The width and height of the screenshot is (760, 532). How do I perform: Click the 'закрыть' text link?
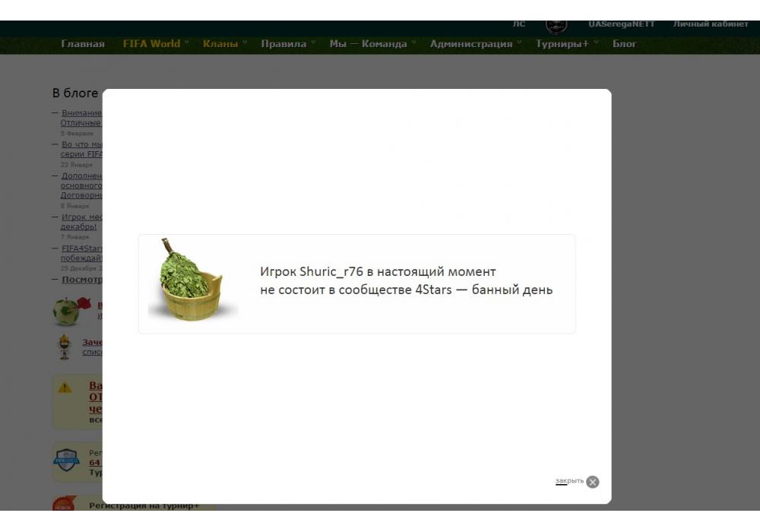(569, 481)
